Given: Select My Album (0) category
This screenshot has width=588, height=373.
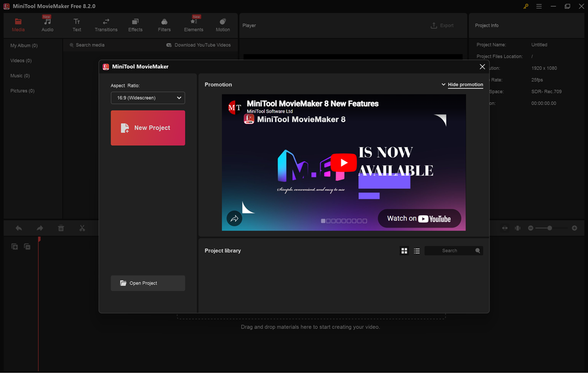Looking at the screenshot, I should click(24, 45).
